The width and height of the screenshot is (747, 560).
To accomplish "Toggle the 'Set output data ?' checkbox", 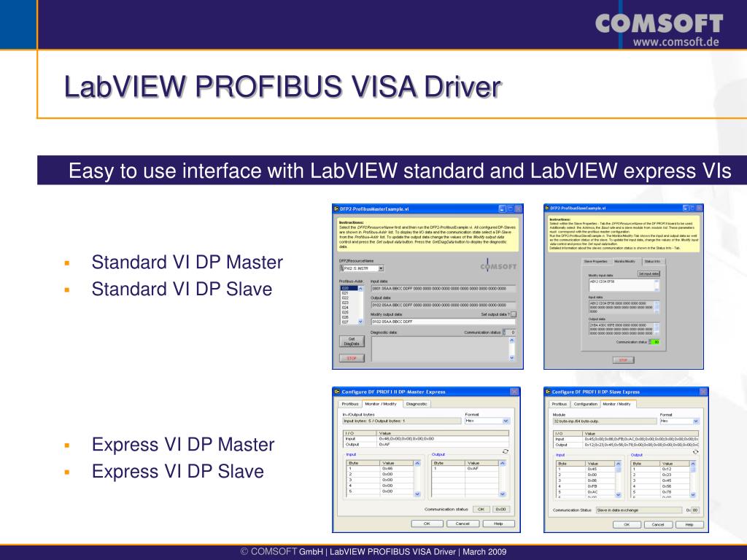I will [514, 314].
